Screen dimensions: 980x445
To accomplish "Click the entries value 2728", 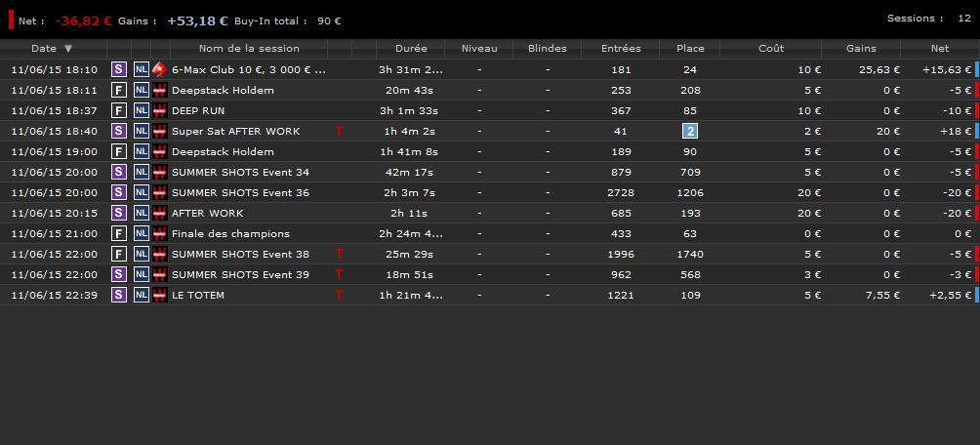I will click(621, 192).
